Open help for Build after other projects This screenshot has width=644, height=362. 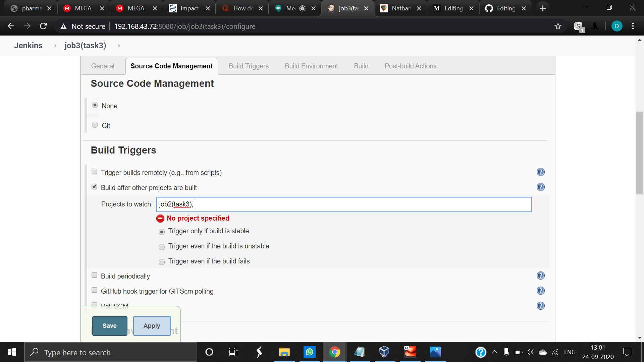(x=540, y=187)
